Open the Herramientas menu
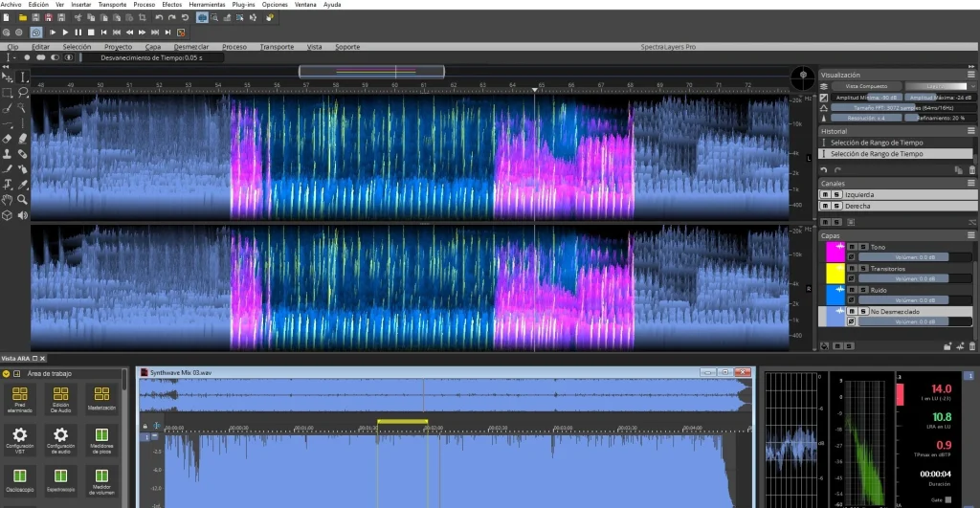The width and height of the screenshot is (980, 508). pyautogui.click(x=207, y=5)
